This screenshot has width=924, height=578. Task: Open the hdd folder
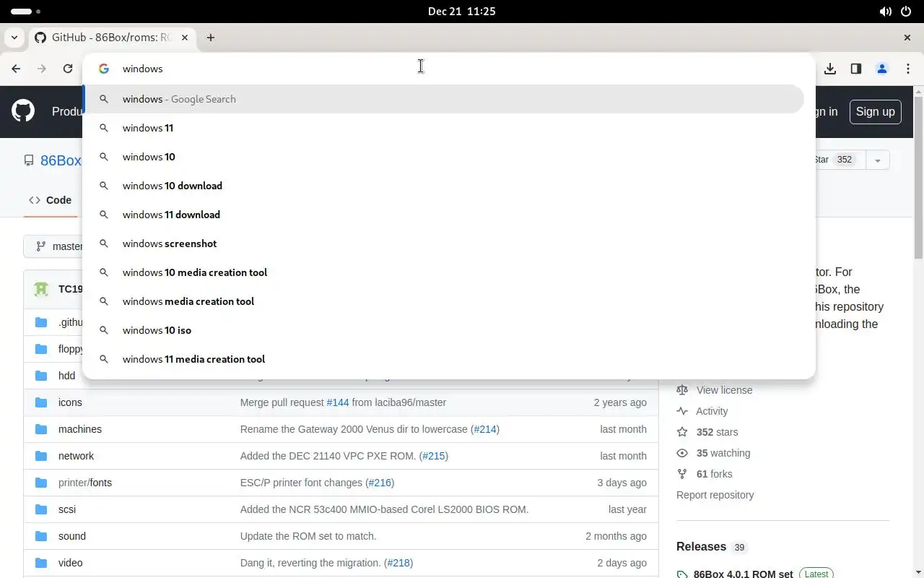click(x=66, y=376)
